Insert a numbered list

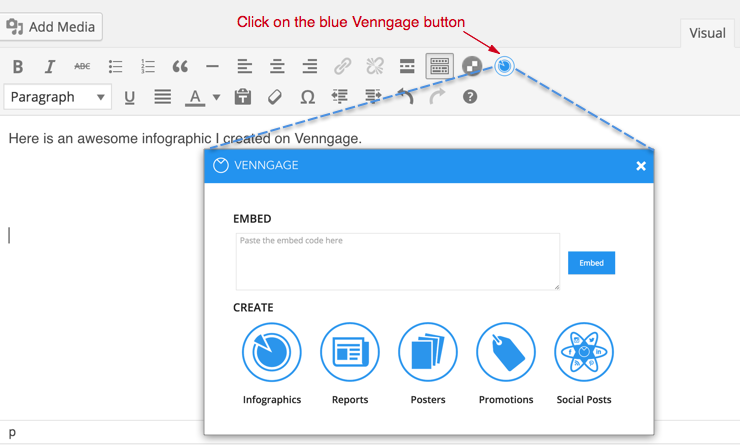pyautogui.click(x=148, y=67)
